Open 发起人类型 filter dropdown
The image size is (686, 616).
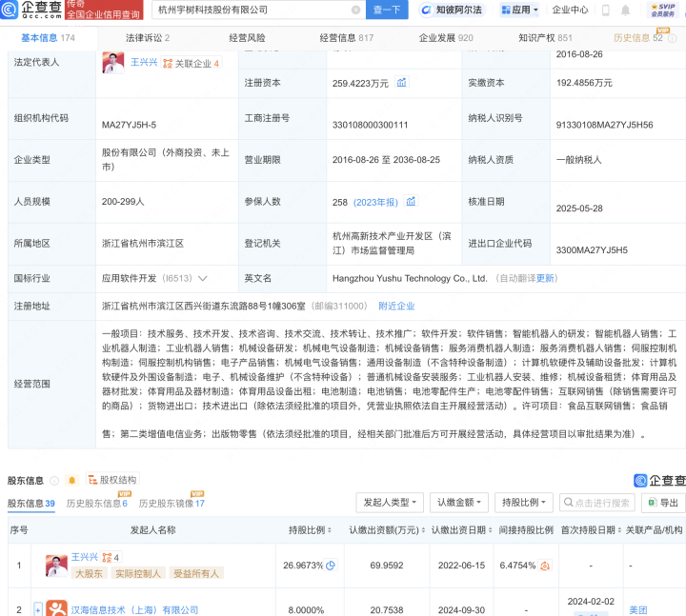pyautogui.click(x=390, y=503)
